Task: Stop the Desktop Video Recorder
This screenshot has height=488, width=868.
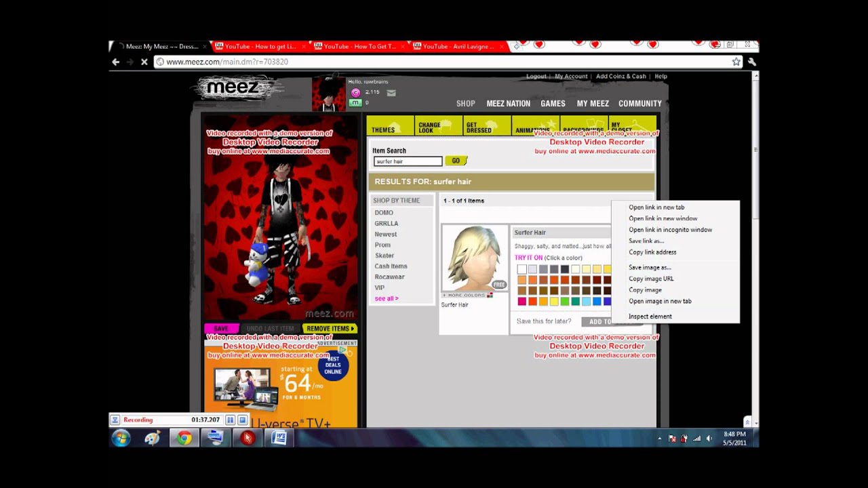Action: tap(242, 420)
